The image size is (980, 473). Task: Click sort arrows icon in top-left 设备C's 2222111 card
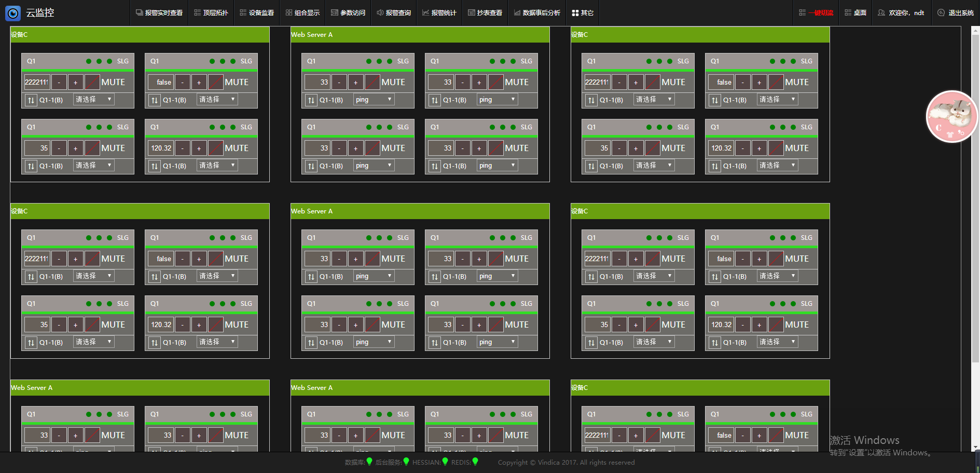[x=31, y=100]
